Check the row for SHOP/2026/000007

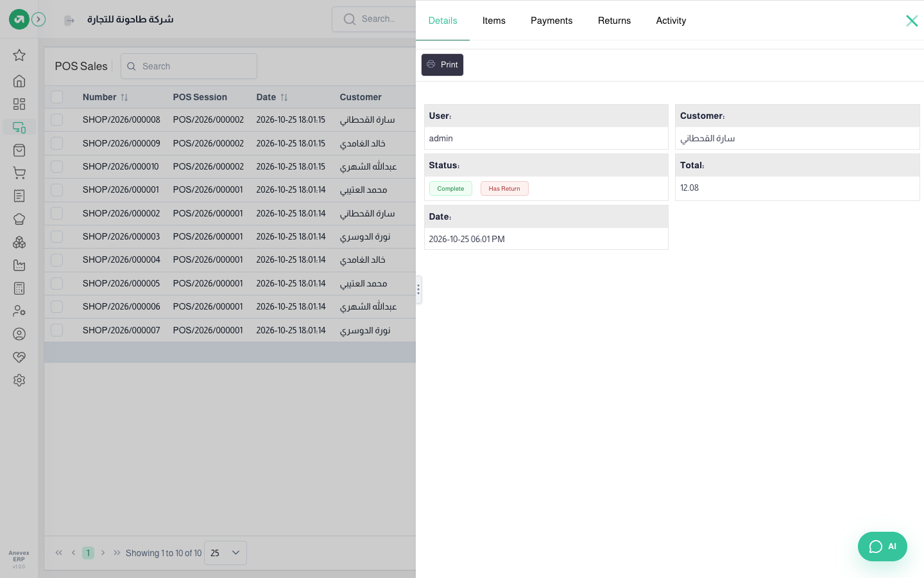click(57, 330)
